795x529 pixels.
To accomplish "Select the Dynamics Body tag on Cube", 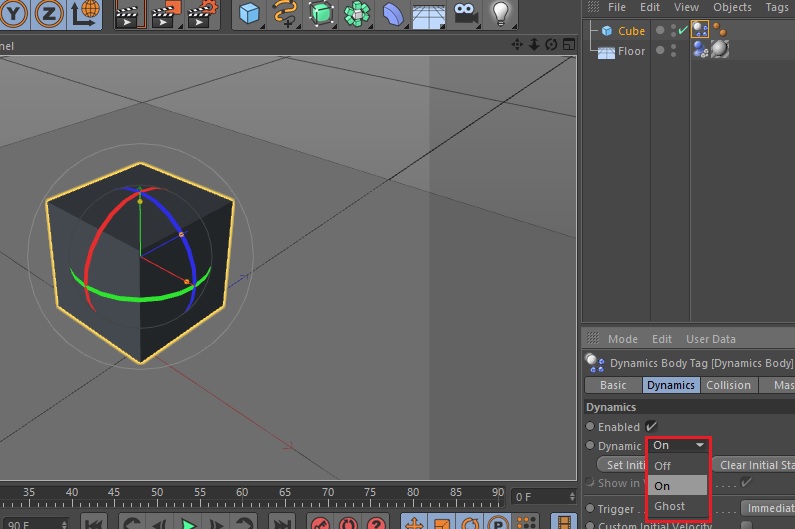I will pyautogui.click(x=700, y=29).
